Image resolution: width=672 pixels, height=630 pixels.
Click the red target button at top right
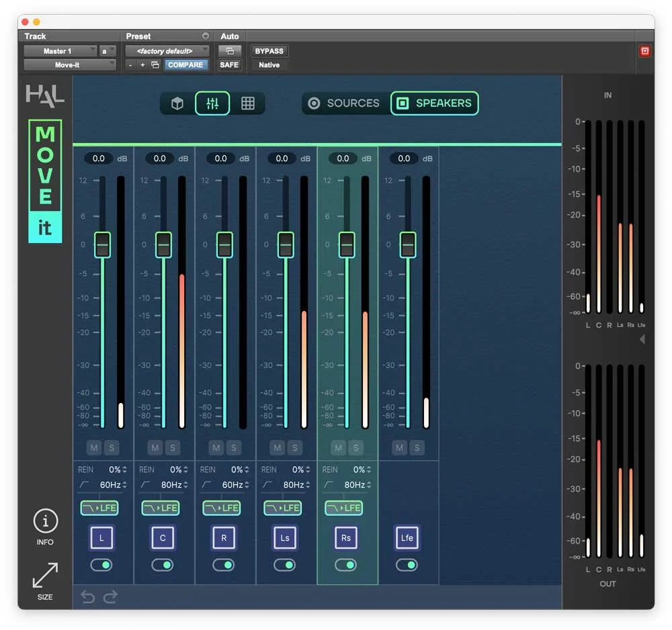(645, 52)
